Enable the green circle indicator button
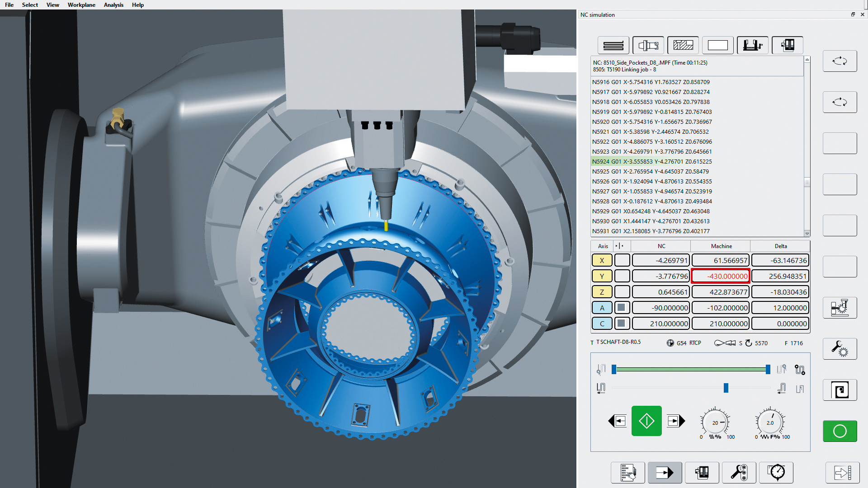868x488 pixels. [840, 431]
